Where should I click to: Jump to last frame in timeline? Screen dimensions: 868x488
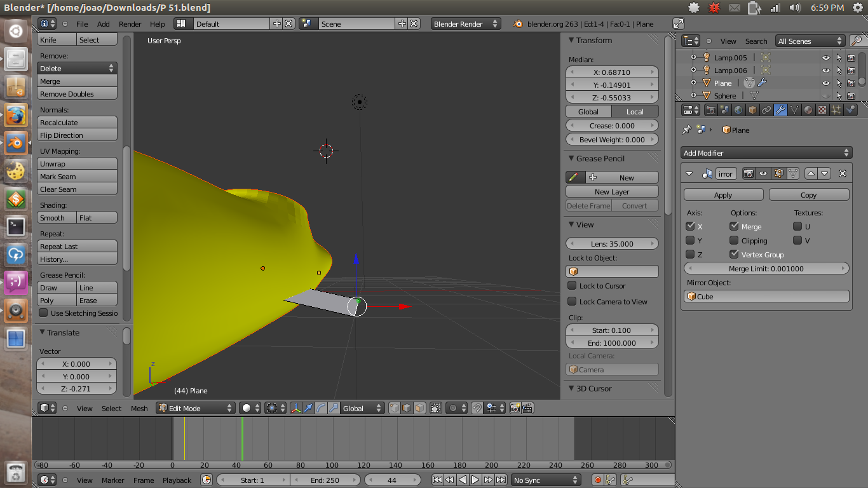(501, 480)
